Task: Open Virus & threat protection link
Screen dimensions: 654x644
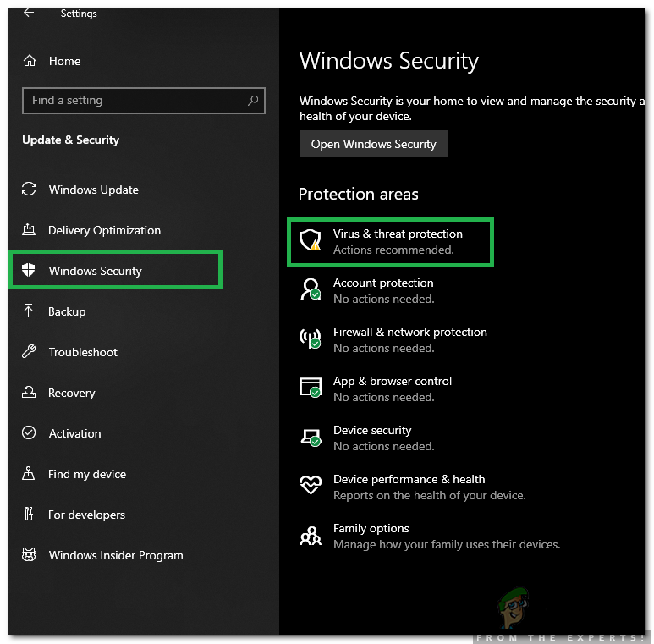Action: point(398,234)
